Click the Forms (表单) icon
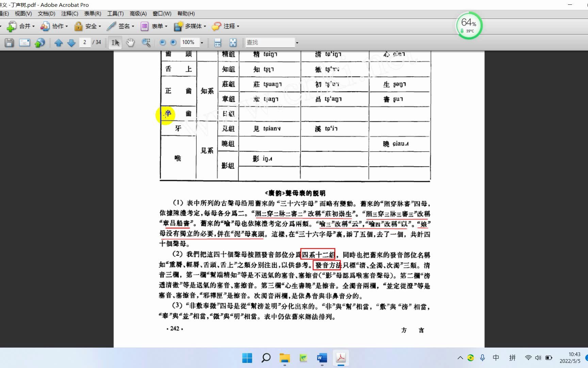Viewport: 588px width, 368px height. coord(144,26)
